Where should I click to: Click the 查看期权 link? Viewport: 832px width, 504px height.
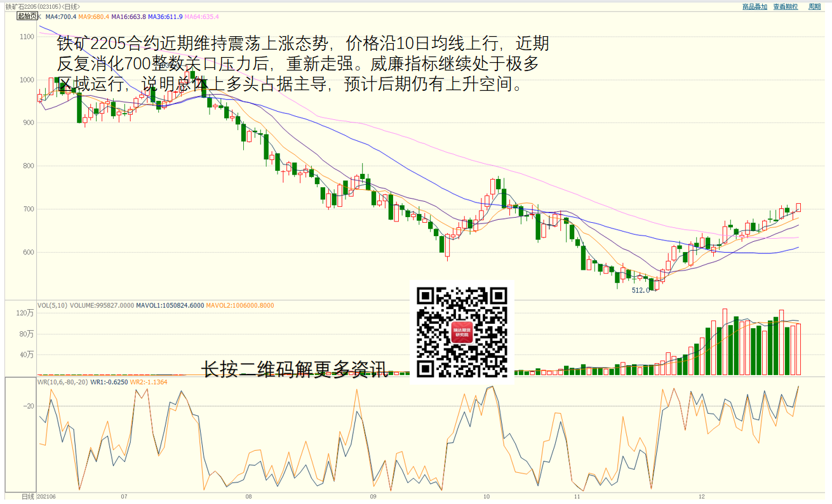[786, 6]
